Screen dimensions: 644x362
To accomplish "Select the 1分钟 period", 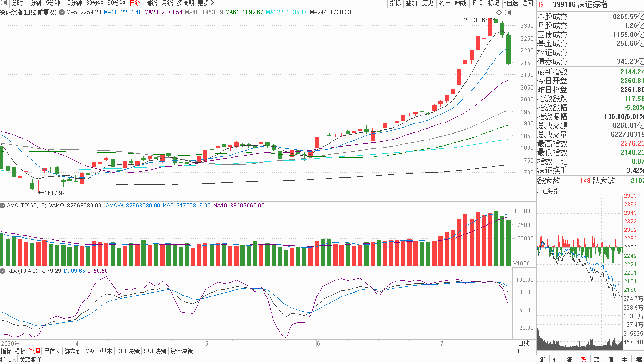I will coord(34,3).
